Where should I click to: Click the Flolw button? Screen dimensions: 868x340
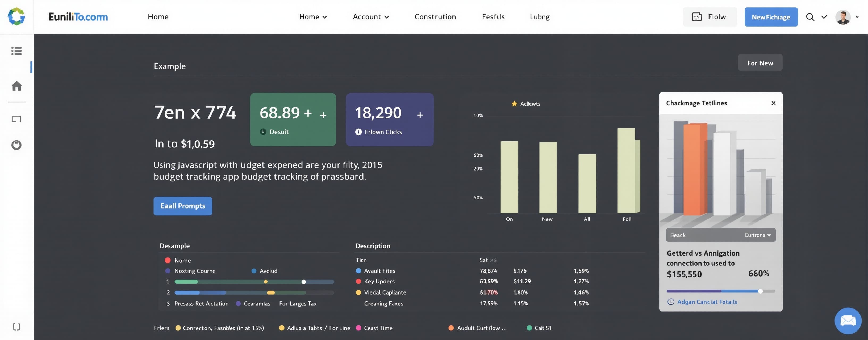710,17
